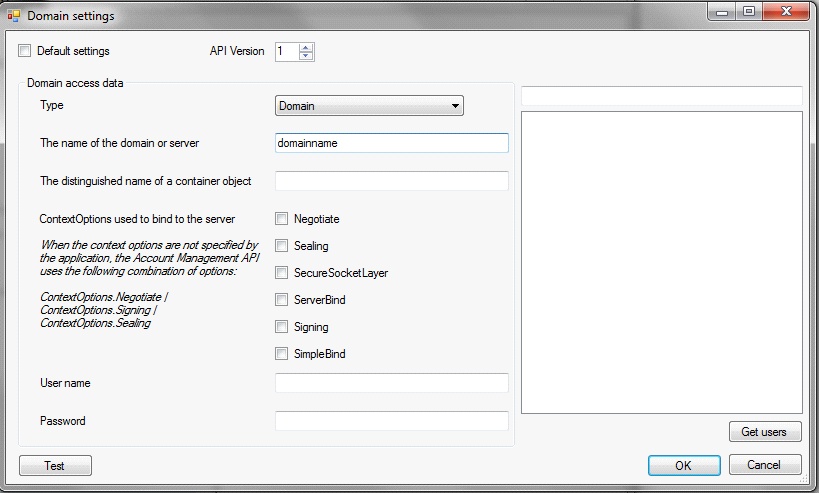Select the SimpleBind checkbox

[282, 354]
